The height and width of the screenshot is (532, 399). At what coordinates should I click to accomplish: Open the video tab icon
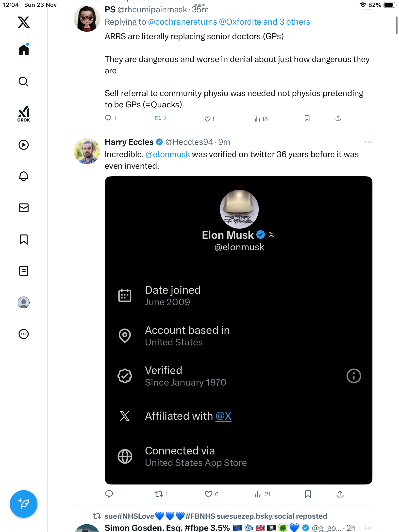coord(24,145)
